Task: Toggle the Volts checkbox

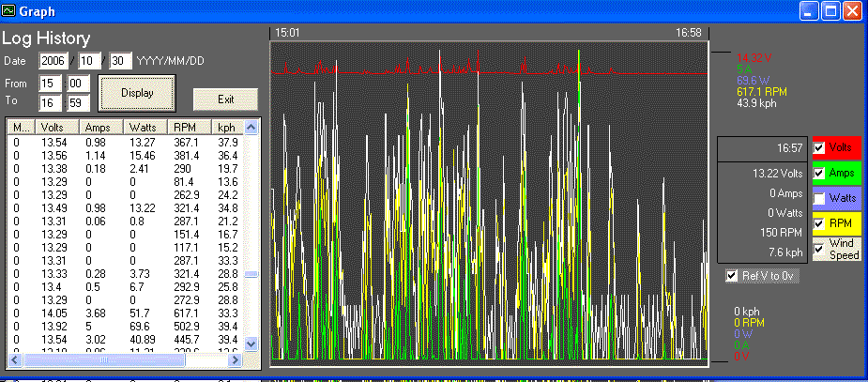Action: click(819, 148)
